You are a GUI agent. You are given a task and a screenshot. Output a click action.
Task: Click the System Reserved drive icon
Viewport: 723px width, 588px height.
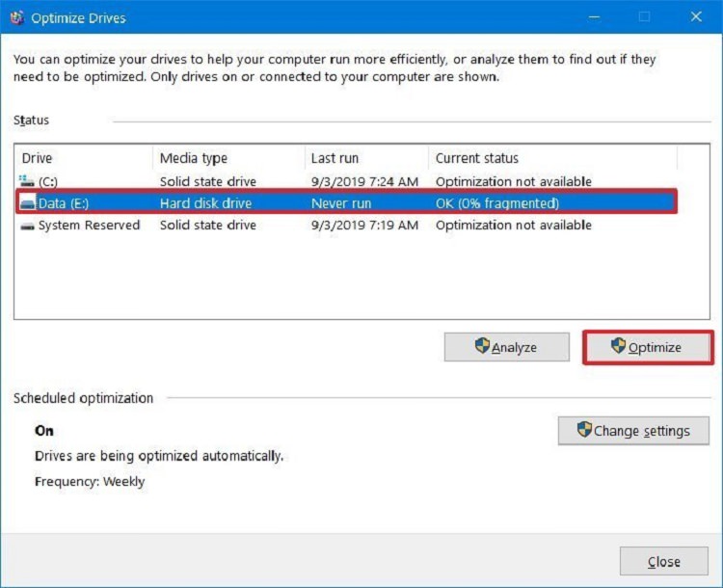[27, 226]
